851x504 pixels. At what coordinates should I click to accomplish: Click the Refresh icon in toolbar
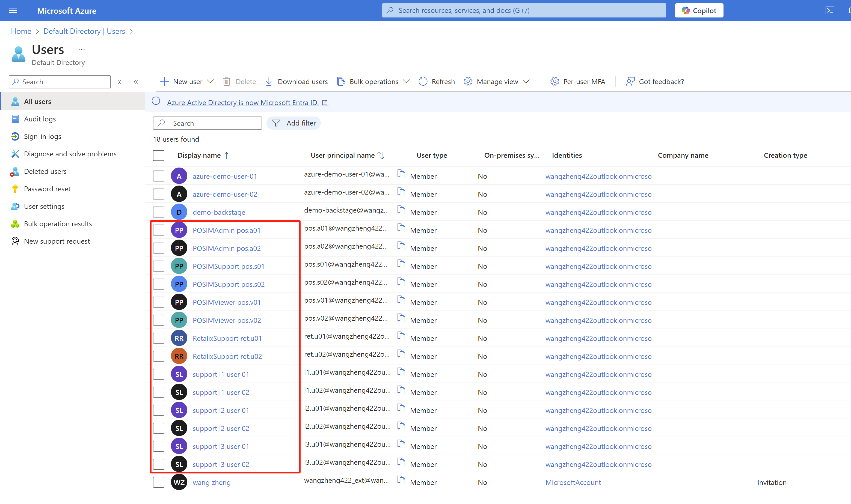(x=423, y=82)
